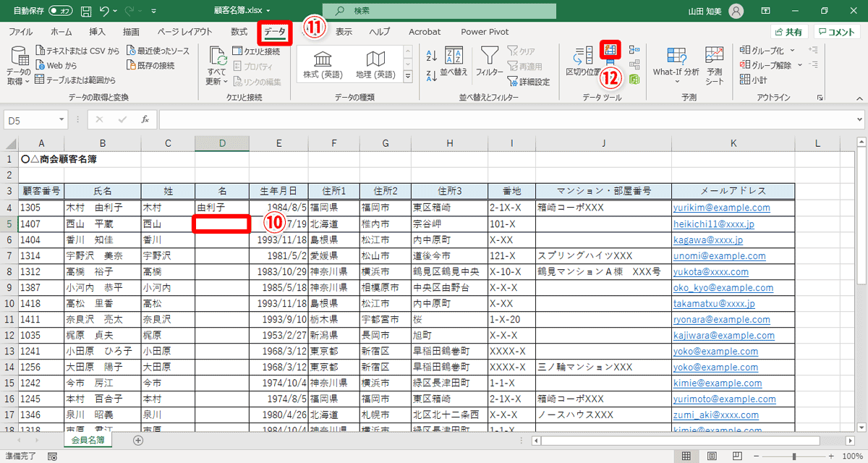Screen dimensions: 868x463
Task: Select the フラッシュフィル (Flash Fill) icon
Action: (x=610, y=50)
